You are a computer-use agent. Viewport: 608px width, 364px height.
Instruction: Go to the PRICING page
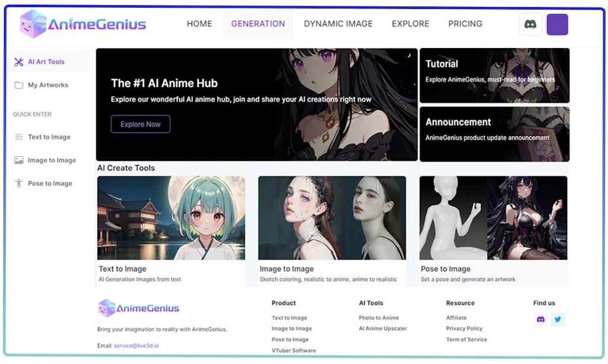click(x=465, y=23)
